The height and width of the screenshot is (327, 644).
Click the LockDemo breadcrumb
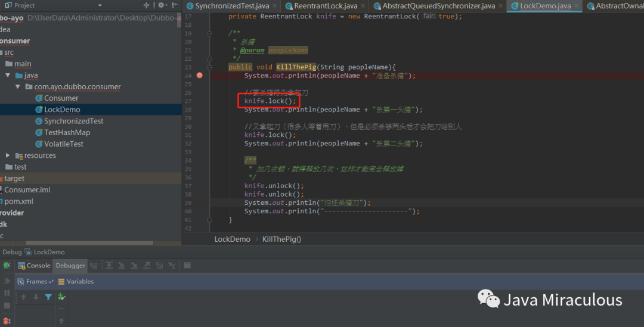(x=232, y=239)
